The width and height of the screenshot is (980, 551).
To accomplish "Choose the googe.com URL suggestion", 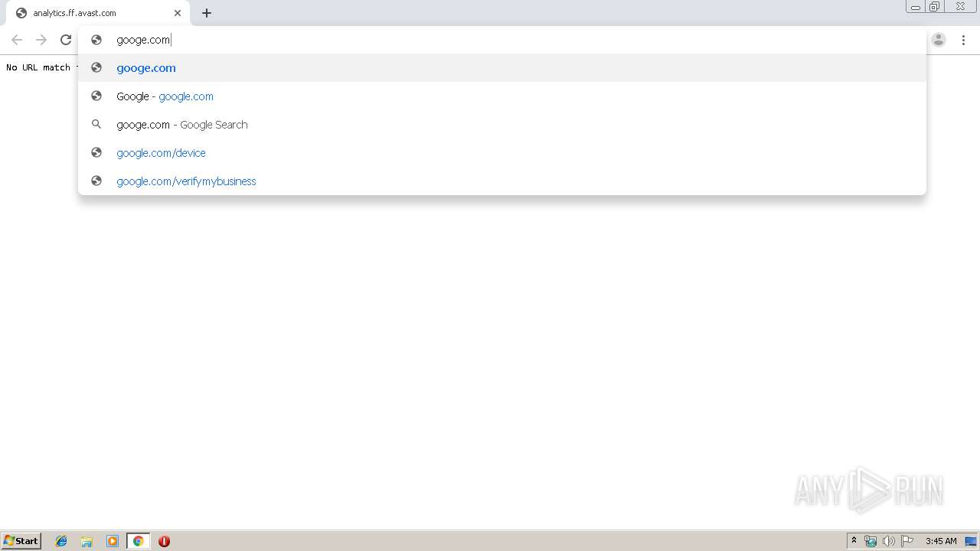I will pos(502,68).
